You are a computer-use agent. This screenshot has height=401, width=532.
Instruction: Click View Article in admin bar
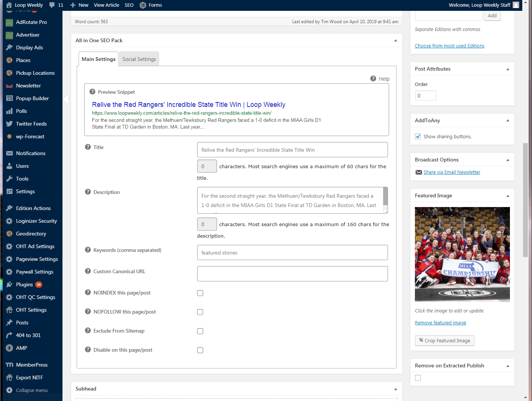[x=107, y=5]
